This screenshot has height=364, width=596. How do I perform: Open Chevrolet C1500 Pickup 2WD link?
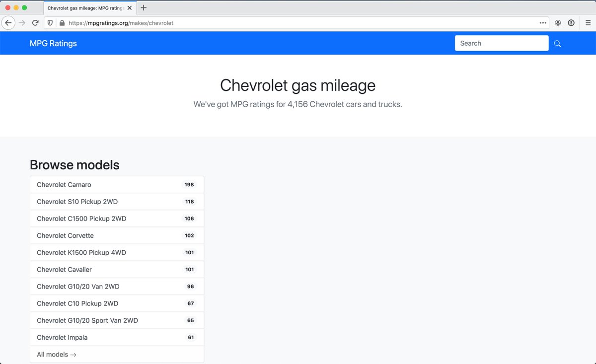(x=117, y=218)
